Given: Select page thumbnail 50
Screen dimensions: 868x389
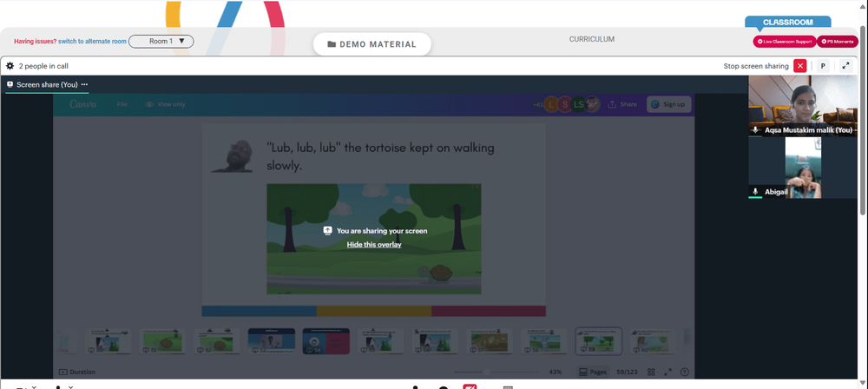Looking at the screenshot, I should (x=108, y=341).
